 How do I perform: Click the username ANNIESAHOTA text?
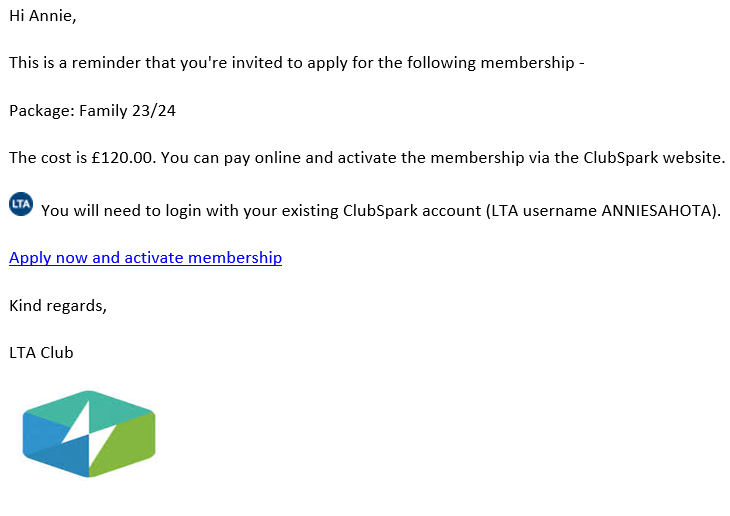point(657,211)
